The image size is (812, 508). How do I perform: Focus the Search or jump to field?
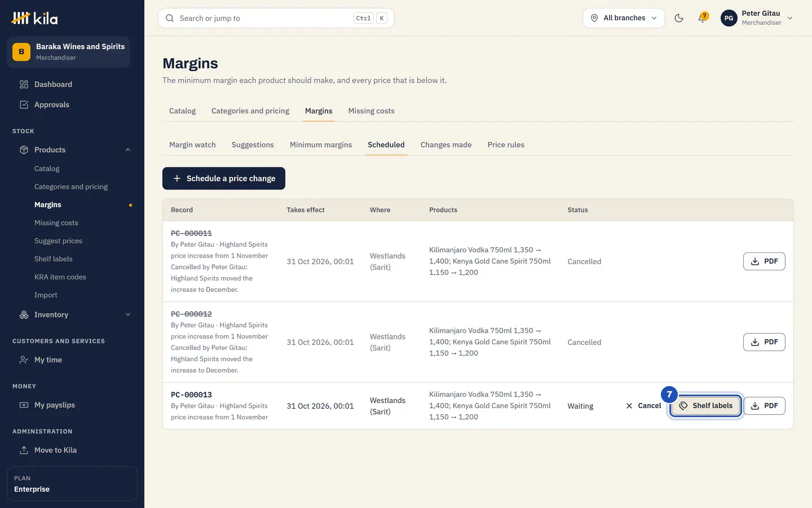[x=276, y=18]
